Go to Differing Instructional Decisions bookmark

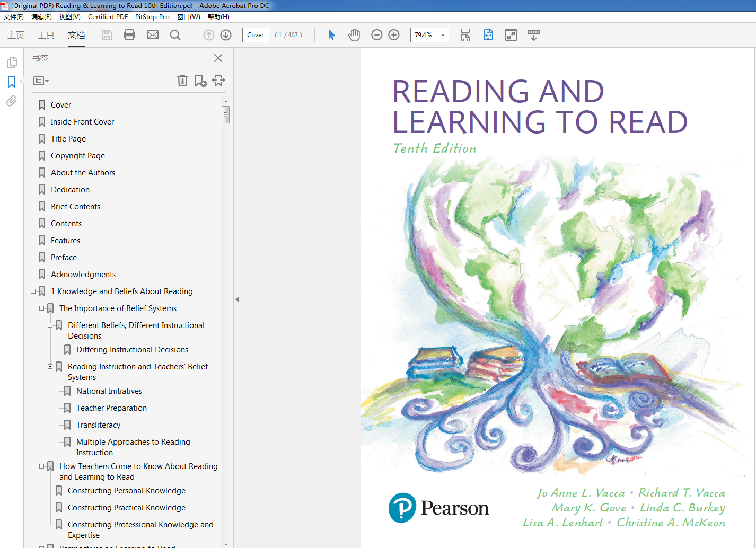(x=132, y=350)
